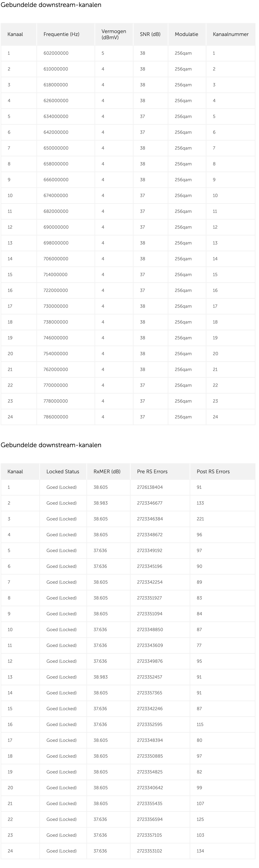259x868 pixels.
Task: Click the Post RS Errors column header
Action: click(x=213, y=472)
